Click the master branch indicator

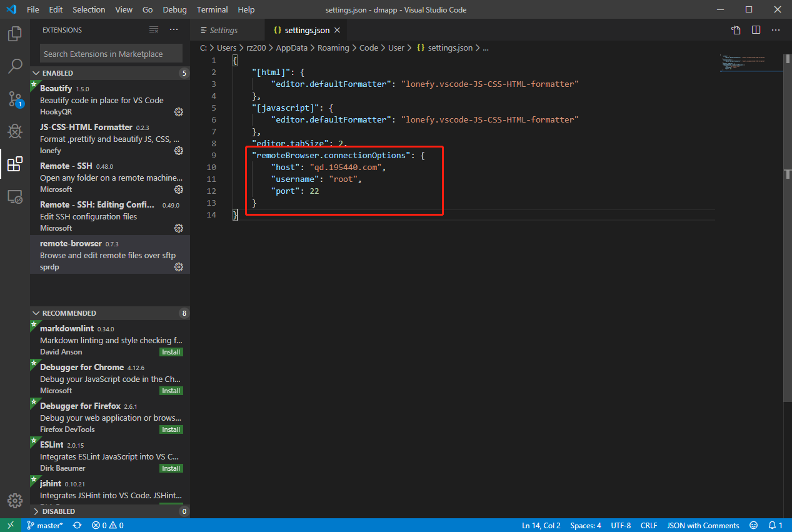click(x=44, y=526)
